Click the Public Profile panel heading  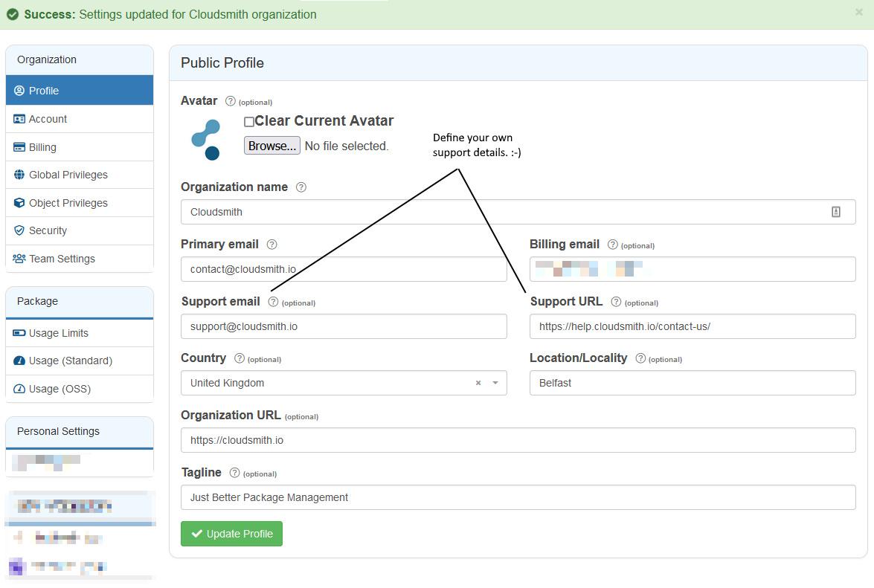(222, 63)
